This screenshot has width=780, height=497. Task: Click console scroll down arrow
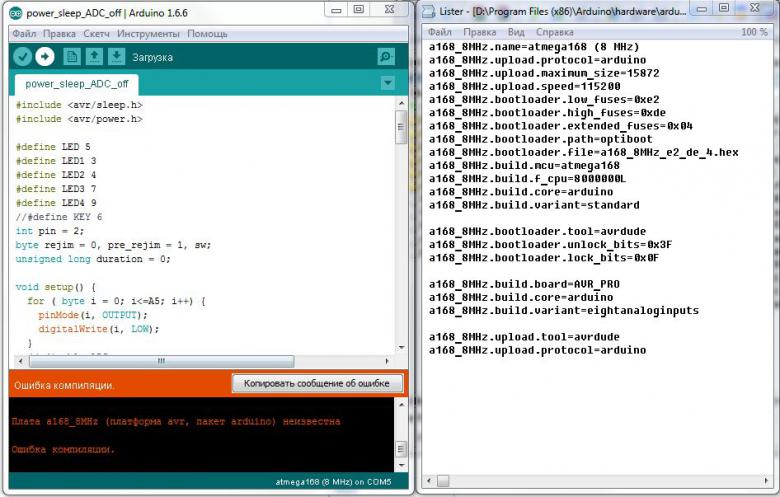[x=401, y=466]
